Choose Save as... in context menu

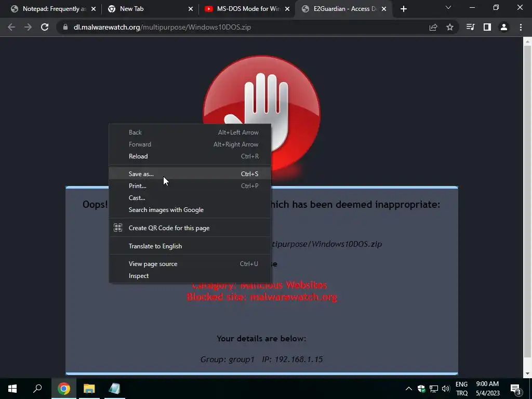190,174
